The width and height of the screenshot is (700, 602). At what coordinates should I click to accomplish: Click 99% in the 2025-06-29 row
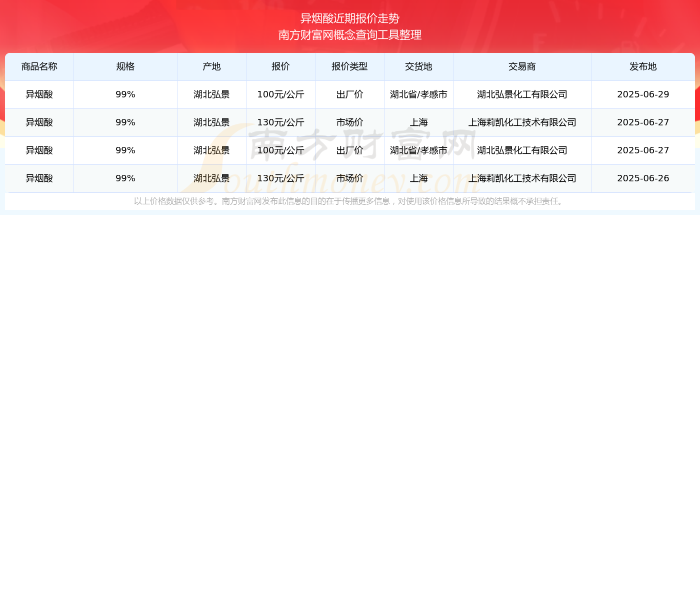[x=125, y=95]
